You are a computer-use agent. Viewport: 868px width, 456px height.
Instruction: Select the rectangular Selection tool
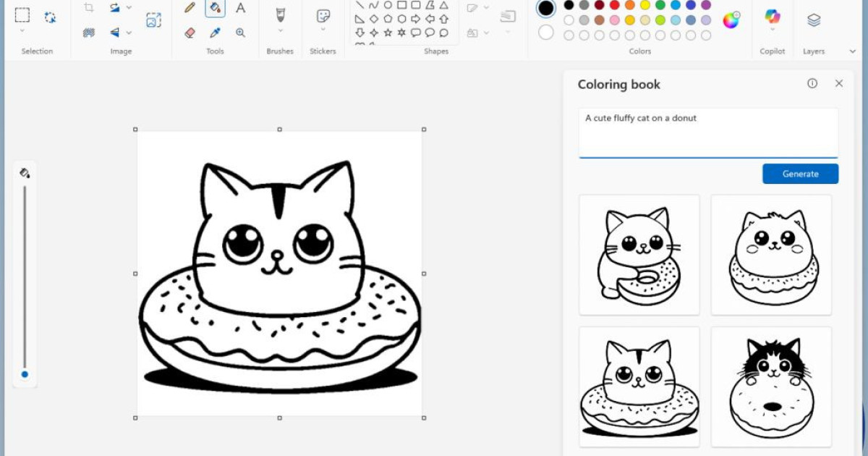click(22, 15)
